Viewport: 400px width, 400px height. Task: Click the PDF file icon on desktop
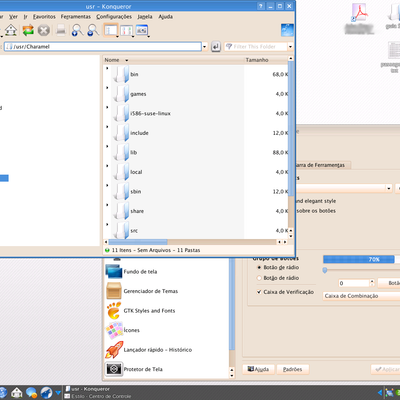pos(359,13)
